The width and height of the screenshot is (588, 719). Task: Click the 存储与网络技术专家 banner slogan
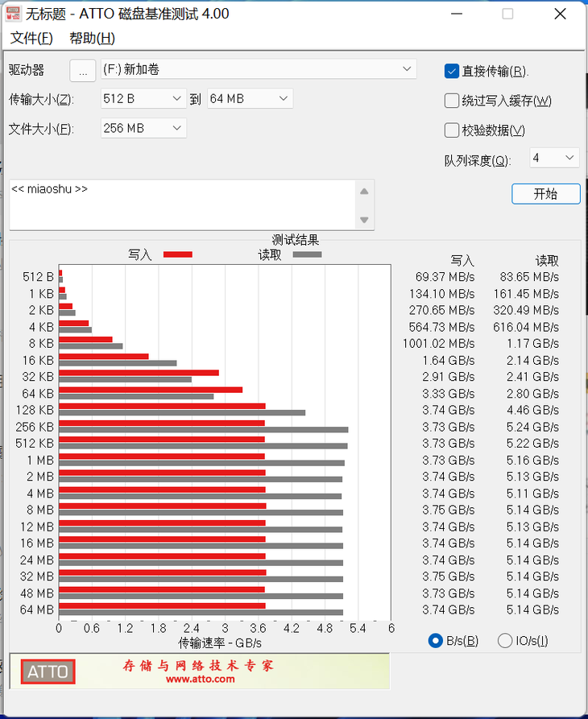click(x=198, y=665)
